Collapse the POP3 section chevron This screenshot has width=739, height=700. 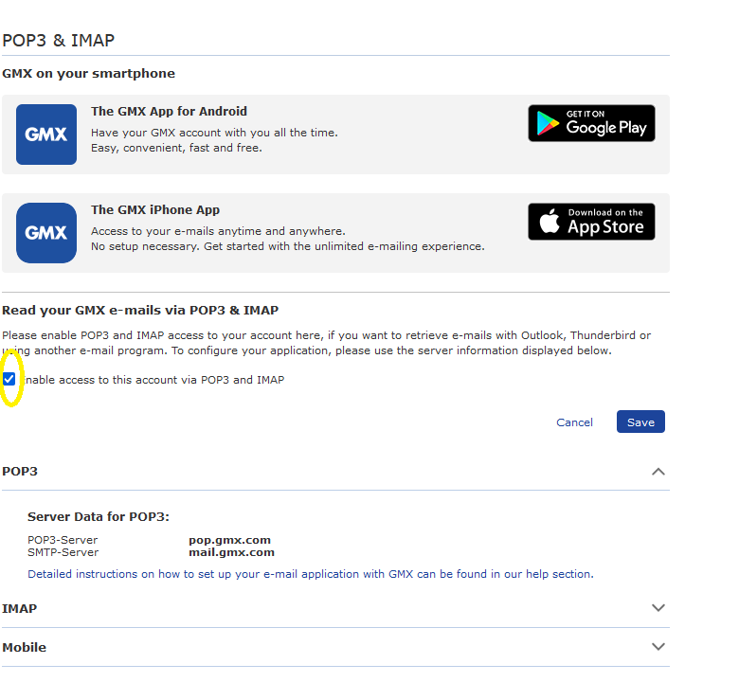(x=658, y=472)
